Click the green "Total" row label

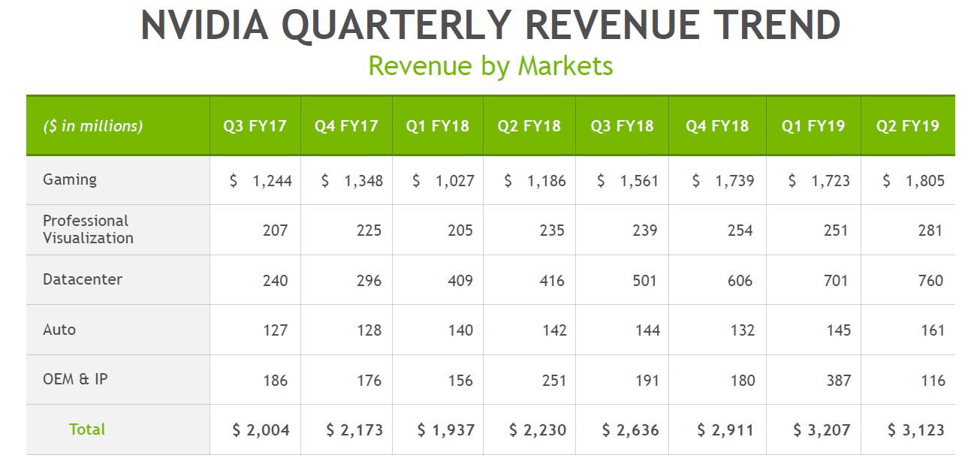tap(87, 429)
